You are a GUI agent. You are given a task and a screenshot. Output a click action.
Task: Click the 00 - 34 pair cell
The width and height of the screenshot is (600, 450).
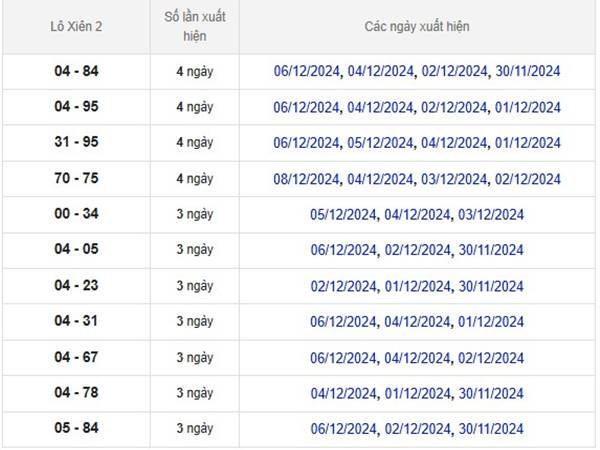click(x=76, y=214)
